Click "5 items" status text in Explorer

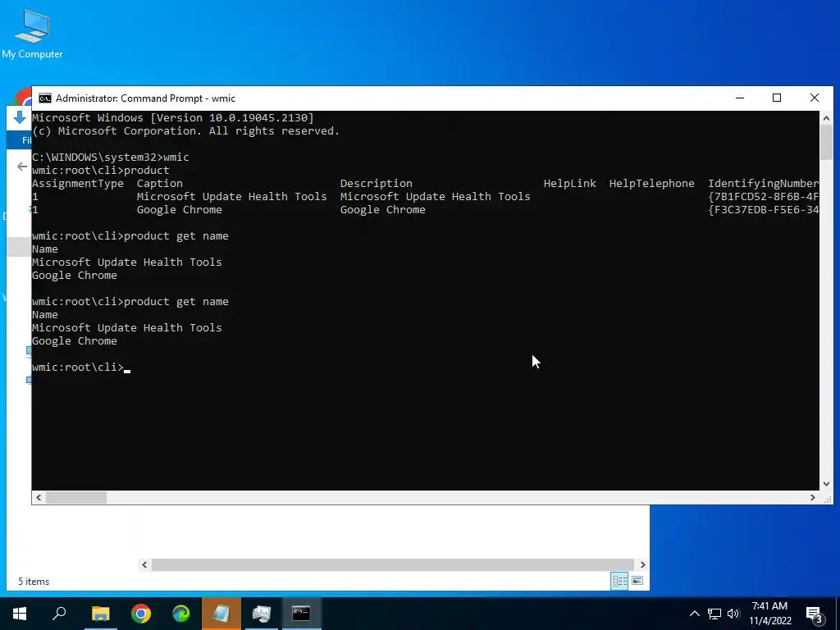click(34, 582)
